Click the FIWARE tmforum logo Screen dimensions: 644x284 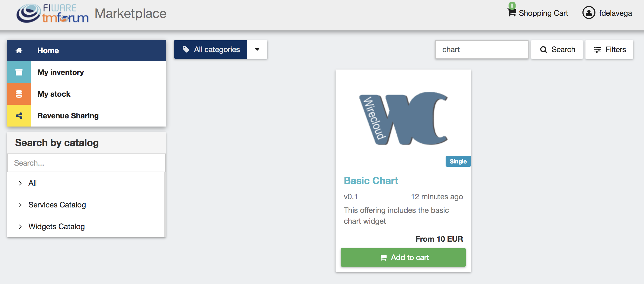click(x=53, y=13)
